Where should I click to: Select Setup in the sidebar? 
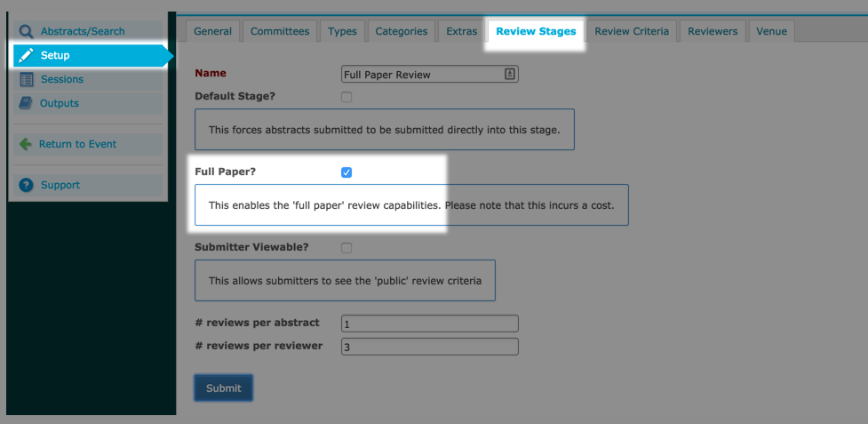tap(93, 55)
